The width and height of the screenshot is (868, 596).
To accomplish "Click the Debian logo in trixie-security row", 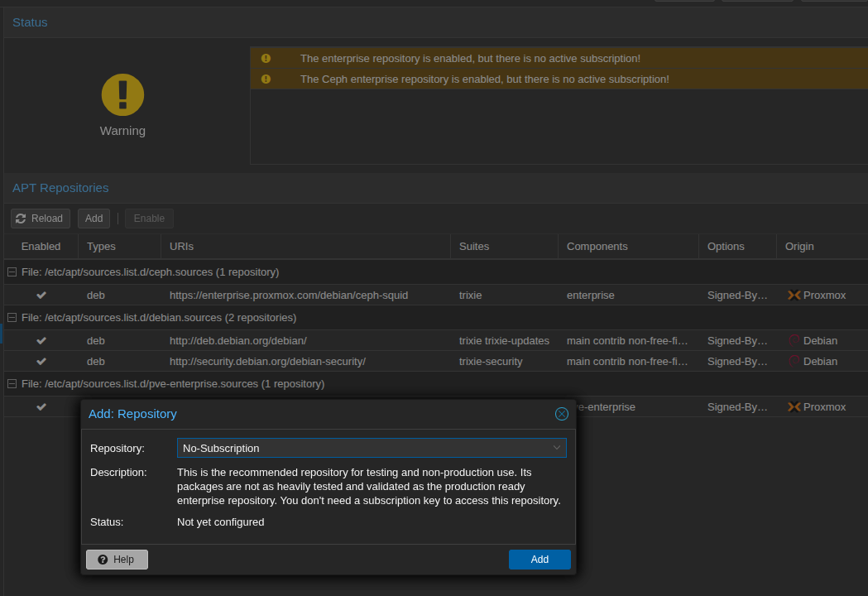I will coord(794,362).
